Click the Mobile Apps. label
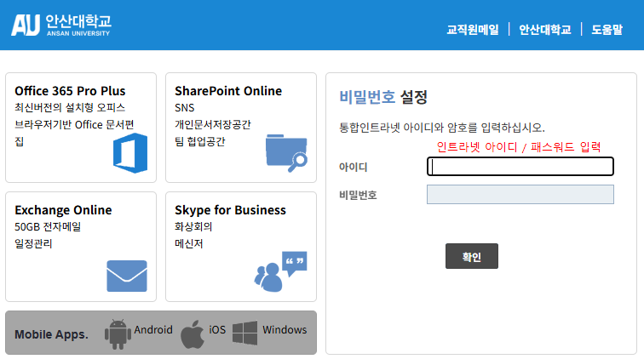Image resolution: width=644 pixels, height=359 pixels. tap(51, 334)
